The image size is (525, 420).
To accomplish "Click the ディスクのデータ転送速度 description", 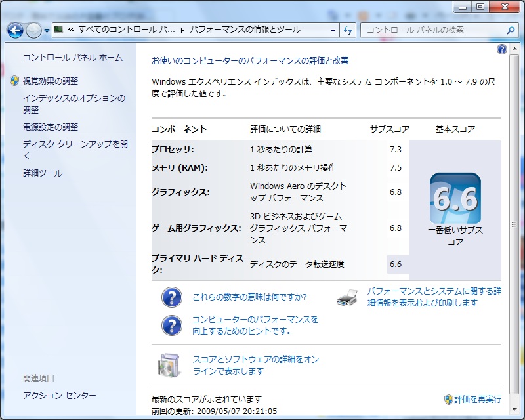I will coord(297,264).
